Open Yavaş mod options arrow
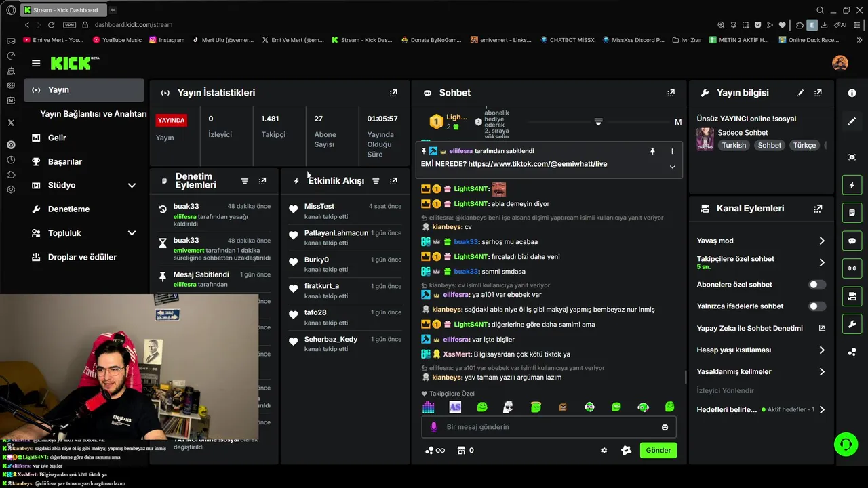The width and height of the screenshot is (868, 488). coord(821,241)
